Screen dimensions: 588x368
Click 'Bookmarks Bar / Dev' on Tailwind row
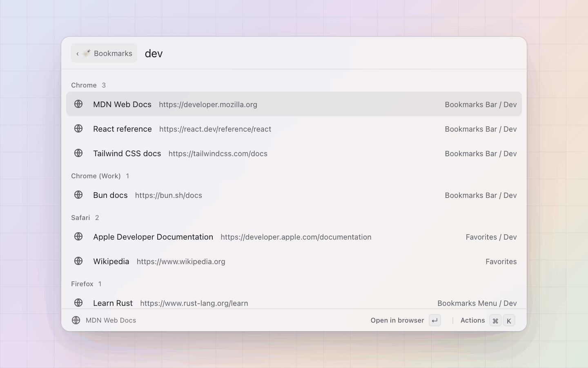click(x=481, y=153)
